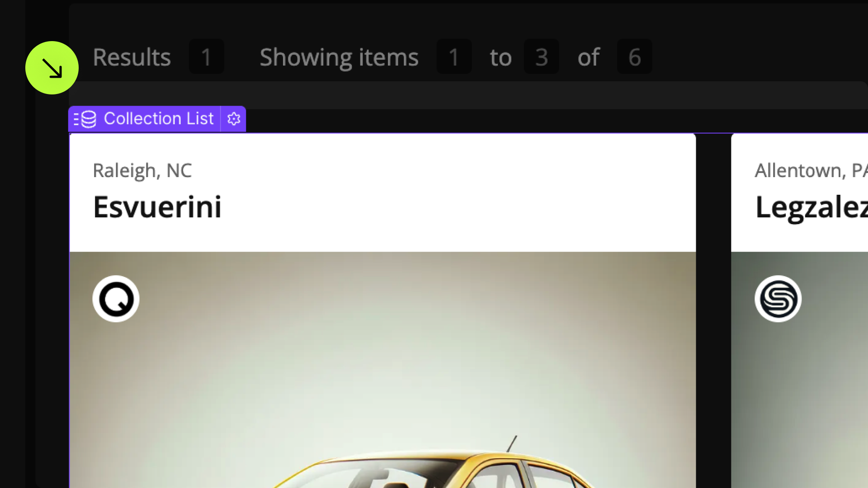This screenshot has width=868, height=488.
Task: Select the Collection List label
Action: coord(159,118)
